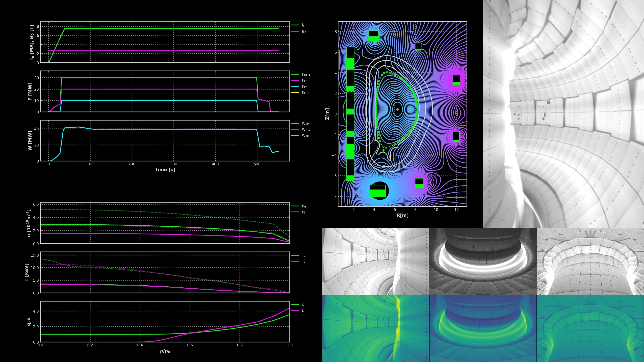
Task: Open the false-color glowing ring camera thumbnail
Action: click(x=483, y=328)
